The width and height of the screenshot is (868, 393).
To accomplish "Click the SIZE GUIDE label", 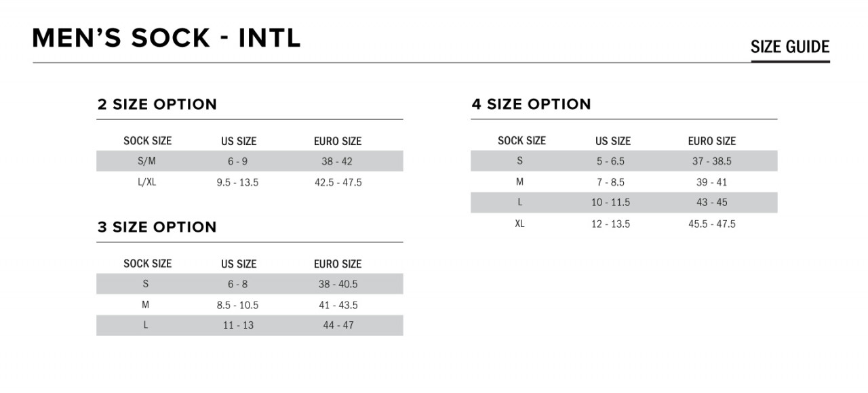I will [790, 47].
